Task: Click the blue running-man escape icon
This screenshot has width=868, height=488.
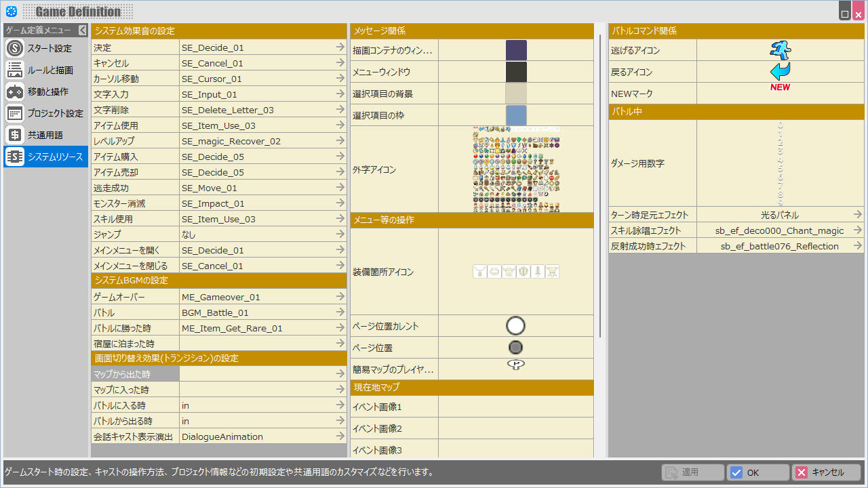Action: click(780, 50)
